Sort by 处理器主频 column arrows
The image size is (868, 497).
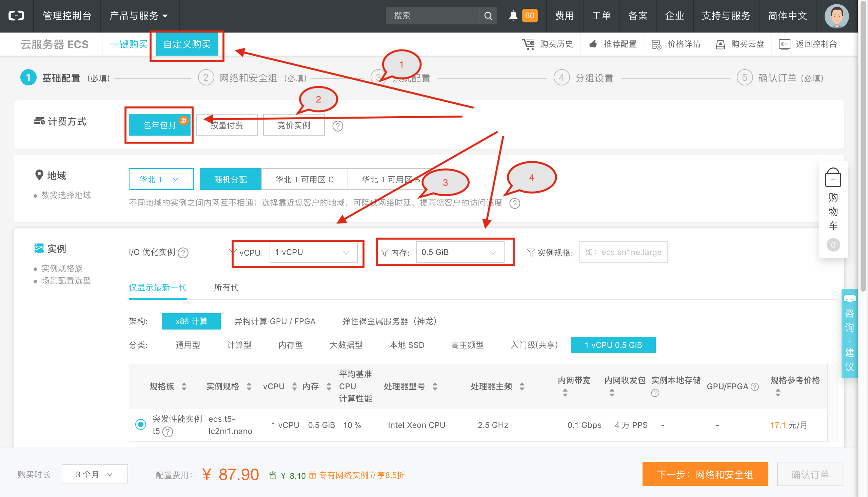[522, 386]
